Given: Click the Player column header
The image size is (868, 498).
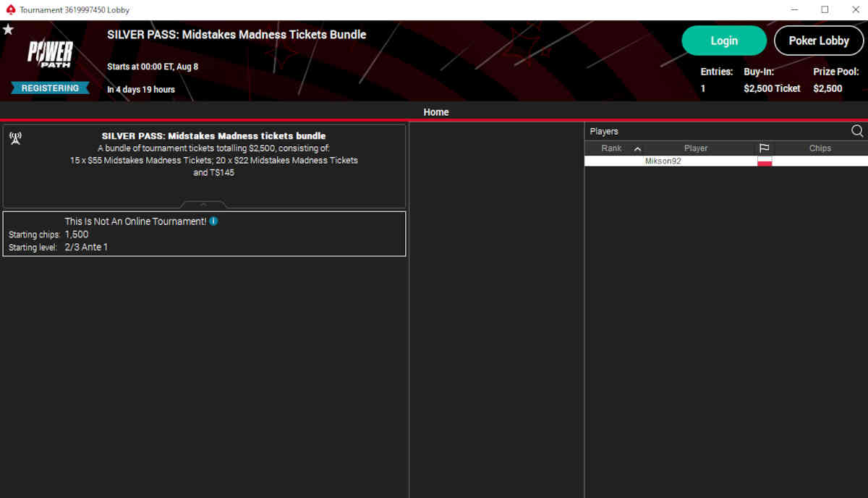Looking at the screenshot, I should pos(696,148).
